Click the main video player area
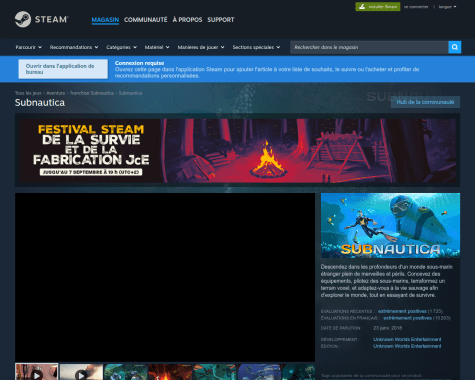This screenshot has height=380, width=475. coord(165,277)
